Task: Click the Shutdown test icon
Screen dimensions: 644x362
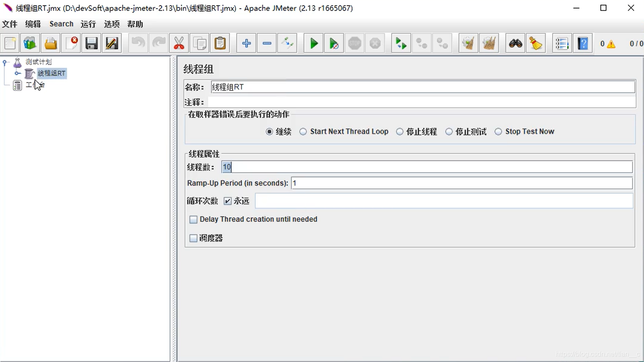Action: (375, 43)
